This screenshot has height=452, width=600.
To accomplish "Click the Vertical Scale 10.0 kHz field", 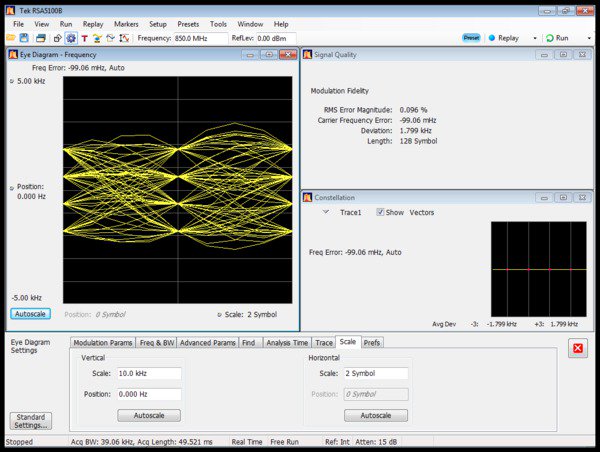I will click(148, 374).
